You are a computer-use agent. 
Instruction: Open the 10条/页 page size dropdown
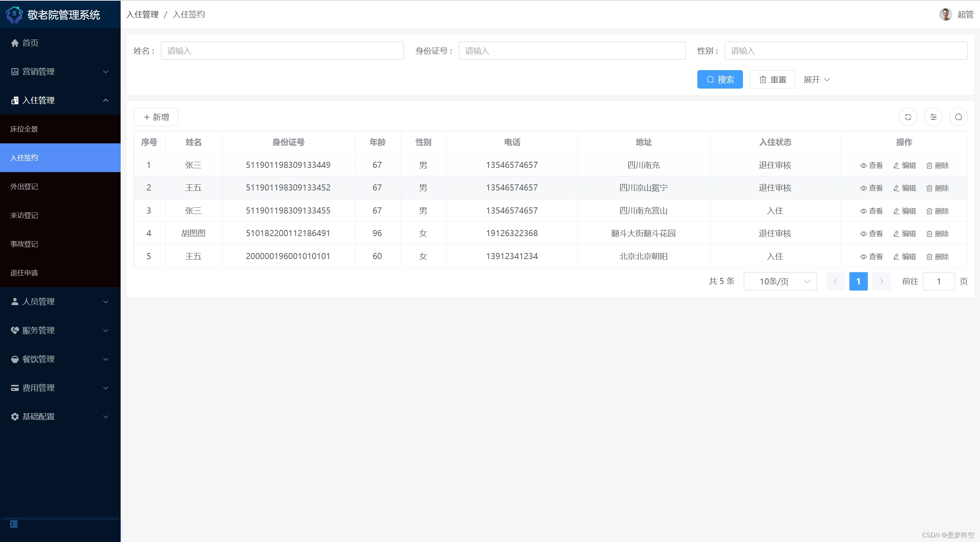pos(780,281)
